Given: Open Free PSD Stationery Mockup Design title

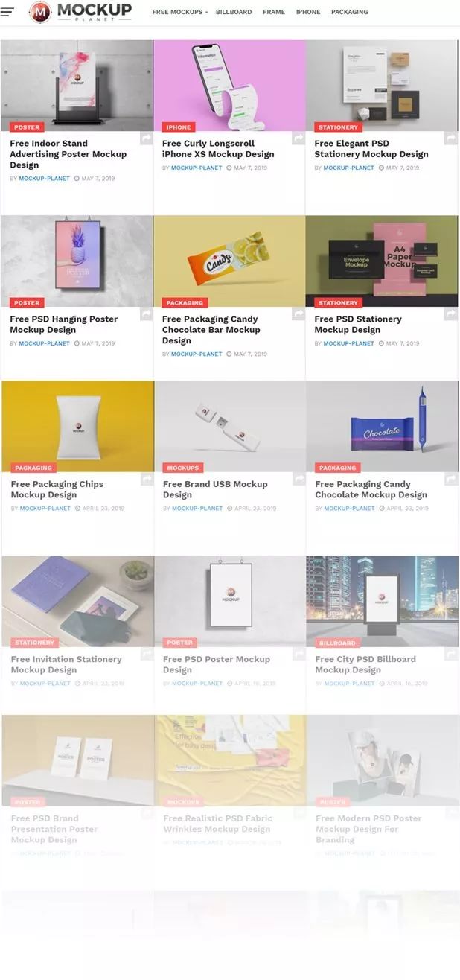Looking at the screenshot, I should coord(358,324).
